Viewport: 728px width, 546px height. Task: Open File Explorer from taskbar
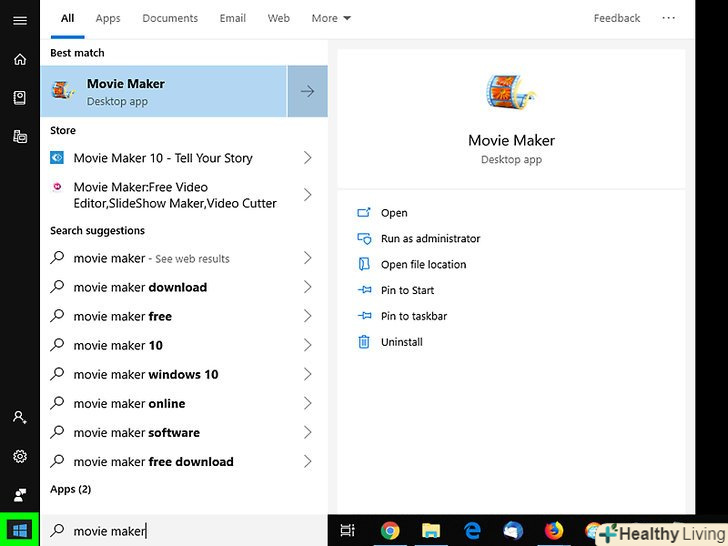(x=431, y=531)
